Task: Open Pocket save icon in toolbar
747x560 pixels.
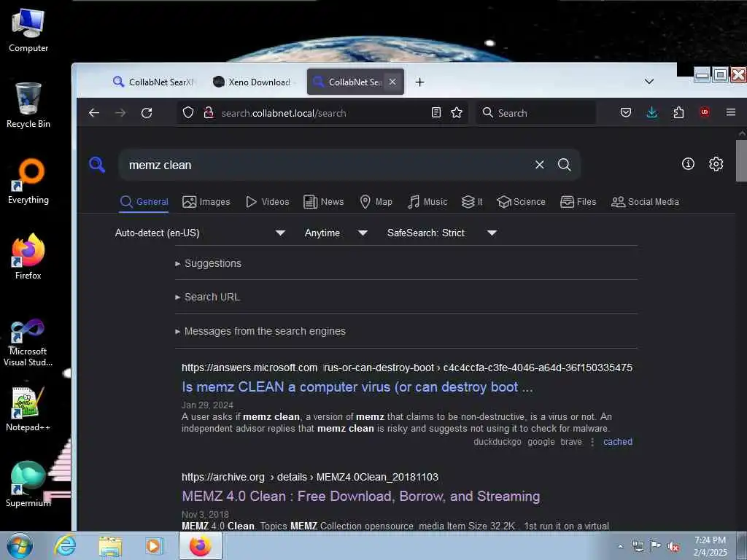Action: [625, 113]
